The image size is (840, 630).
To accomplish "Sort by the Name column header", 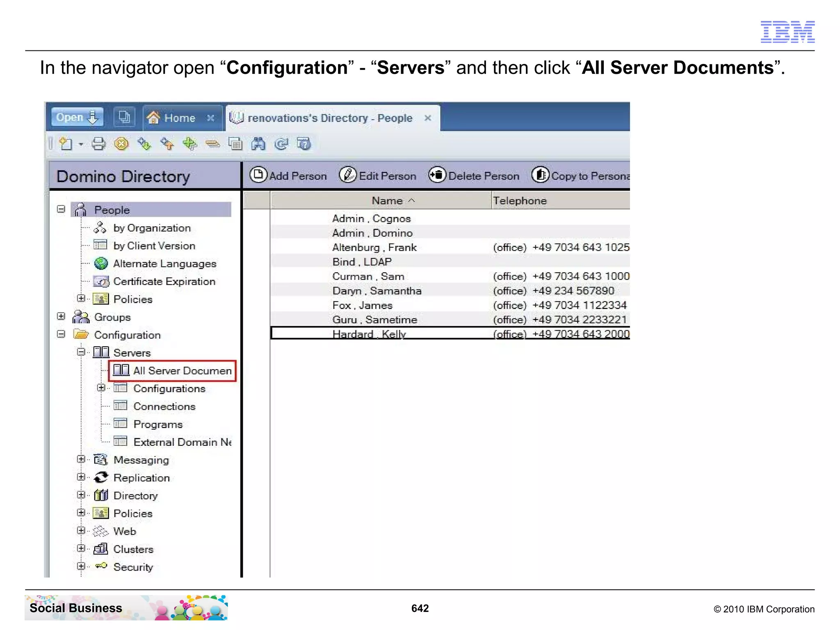I will click(381, 201).
